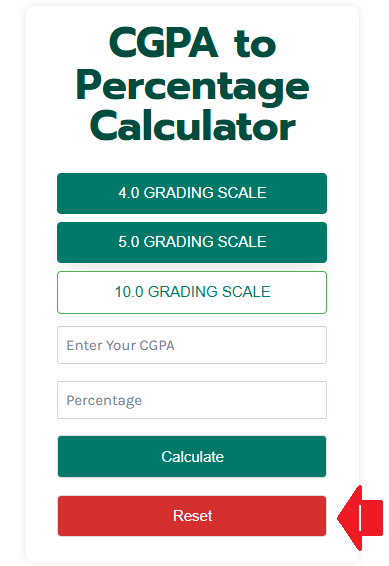389x566 pixels.
Task: Click the word Calculator in the heading
Action: pyautogui.click(x=193, y=125)
